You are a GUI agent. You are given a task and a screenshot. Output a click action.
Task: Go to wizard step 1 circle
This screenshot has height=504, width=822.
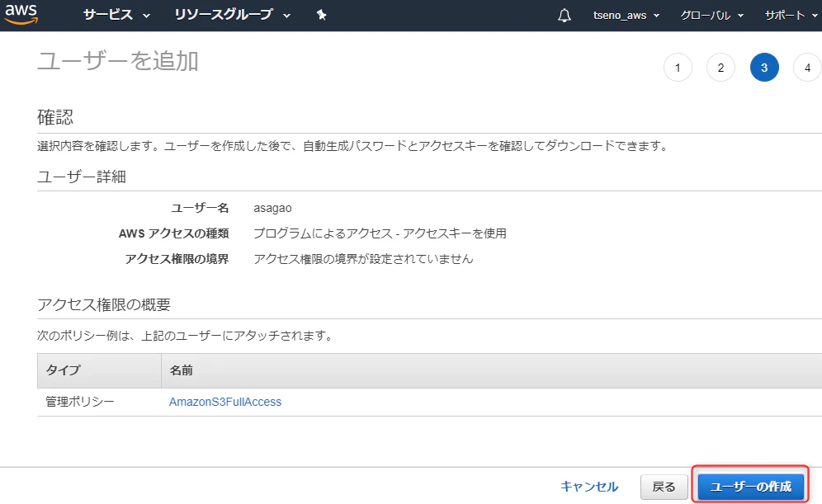pos(678,68)
